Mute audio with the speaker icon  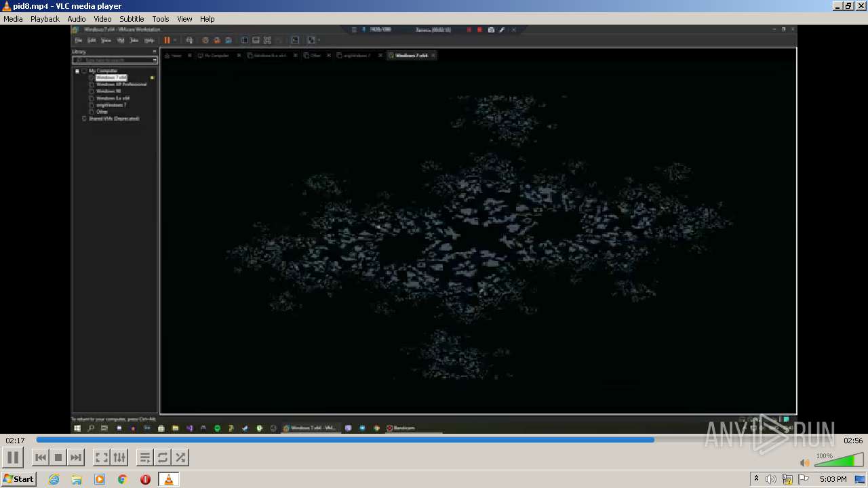(804, 462)
